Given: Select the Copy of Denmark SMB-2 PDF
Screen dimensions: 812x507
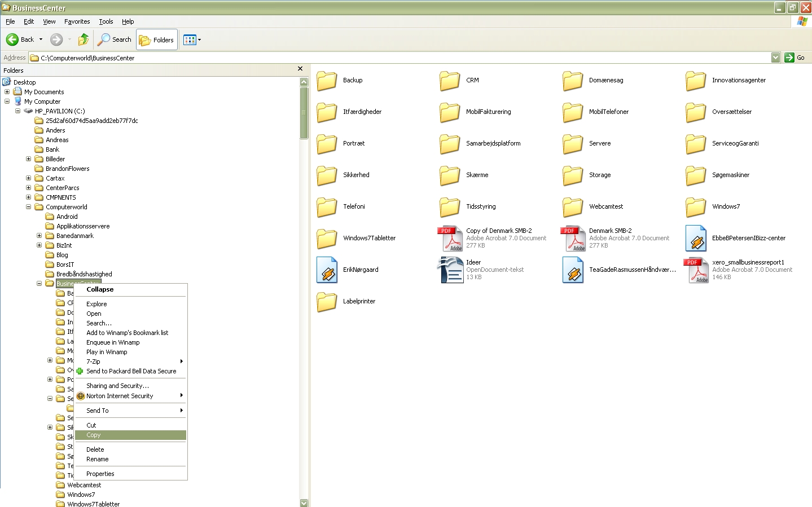Looking at the screenshot, I should 450,238.
